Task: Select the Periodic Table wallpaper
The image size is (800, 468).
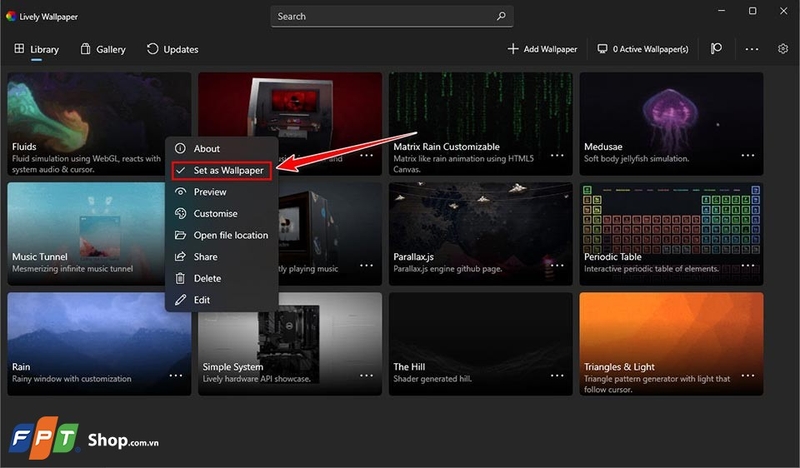Action: click(671, 234)
